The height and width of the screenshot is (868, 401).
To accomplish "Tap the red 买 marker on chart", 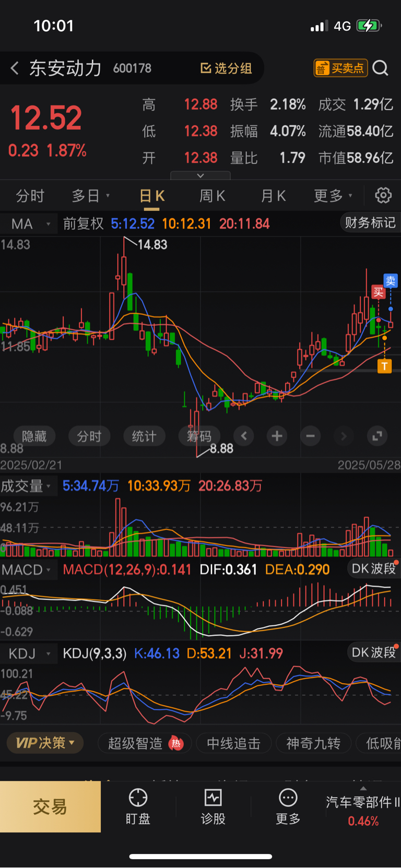I will pos(379,292).
